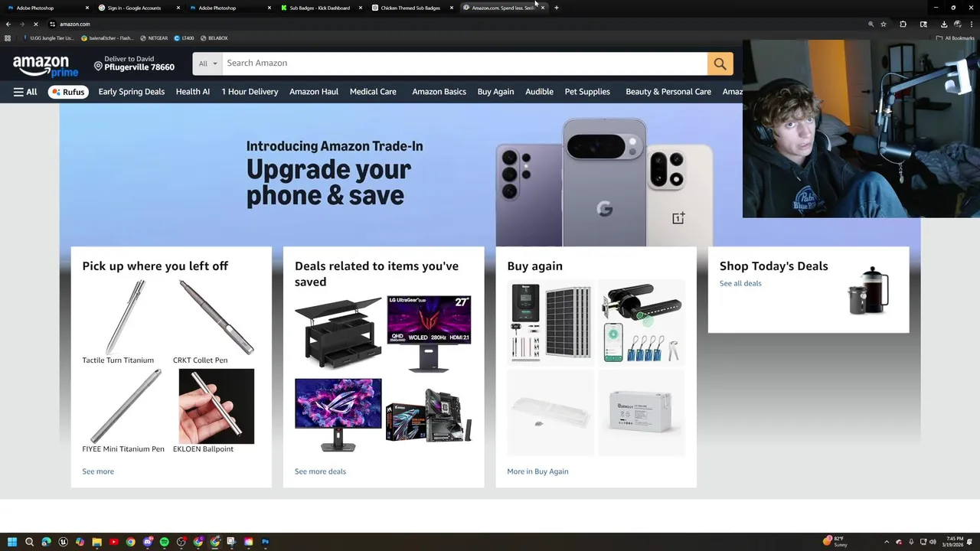Open the balenaEtcher bookmark
This screenshot has width=980, height=551.
click(x=107, y=37)
